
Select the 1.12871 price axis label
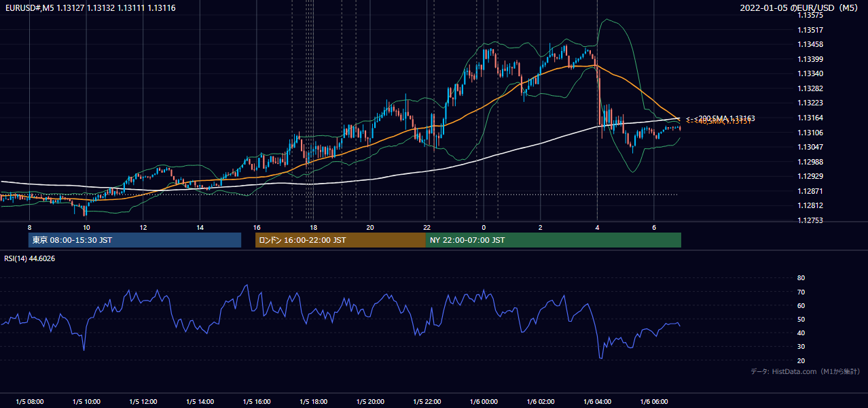[x=810, y=191]
